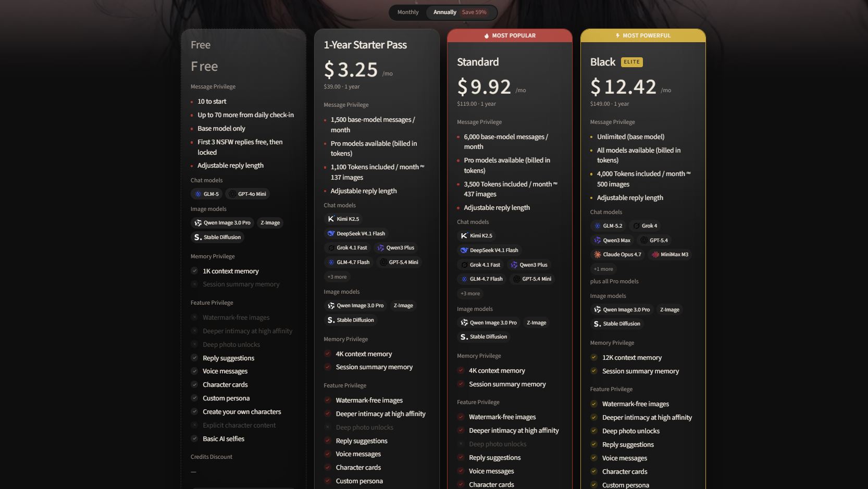Click '$119.00 · 1 year' text
The height and width of the screenshot is (489, 868).
coord(476,104)
